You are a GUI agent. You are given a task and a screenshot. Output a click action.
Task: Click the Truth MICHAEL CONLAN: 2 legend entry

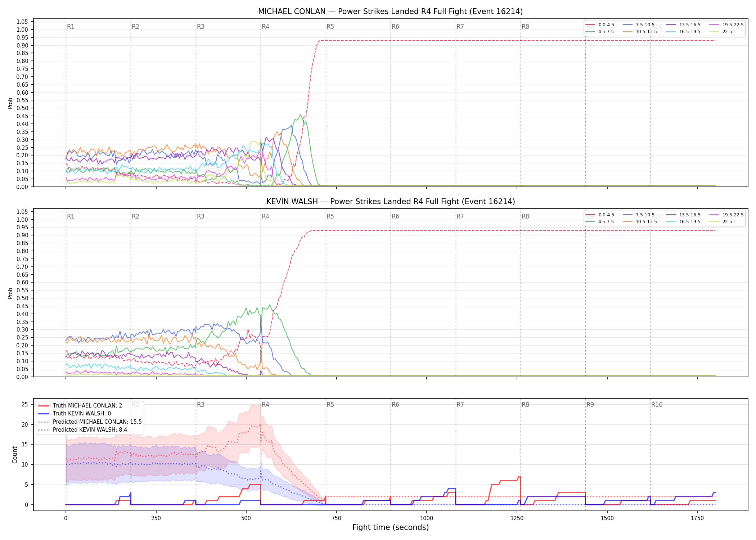(80, 406)
